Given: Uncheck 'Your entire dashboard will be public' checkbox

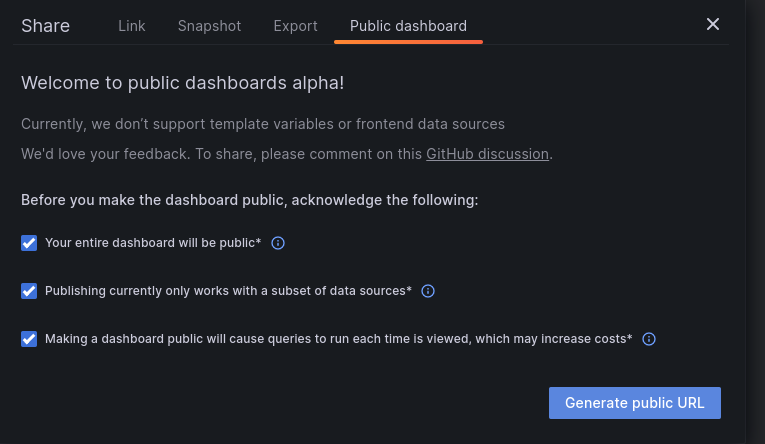Looking at the screenshot, I should [x=29, y=243].
